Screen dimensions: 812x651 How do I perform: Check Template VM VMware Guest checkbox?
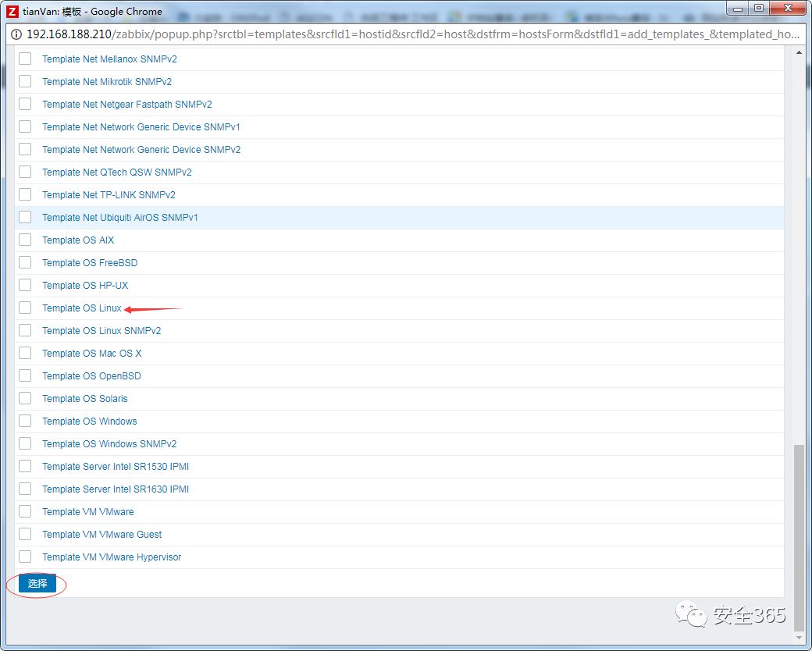coord(25,534)
